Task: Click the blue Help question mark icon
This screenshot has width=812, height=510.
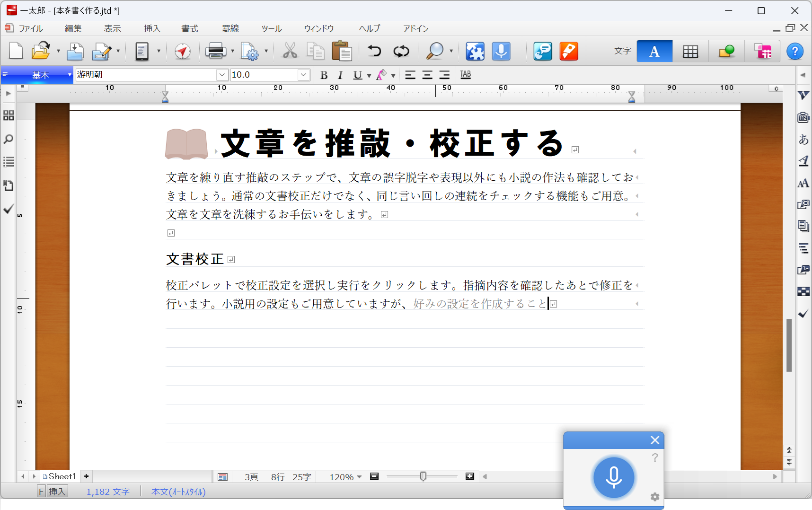Action: 794,51
